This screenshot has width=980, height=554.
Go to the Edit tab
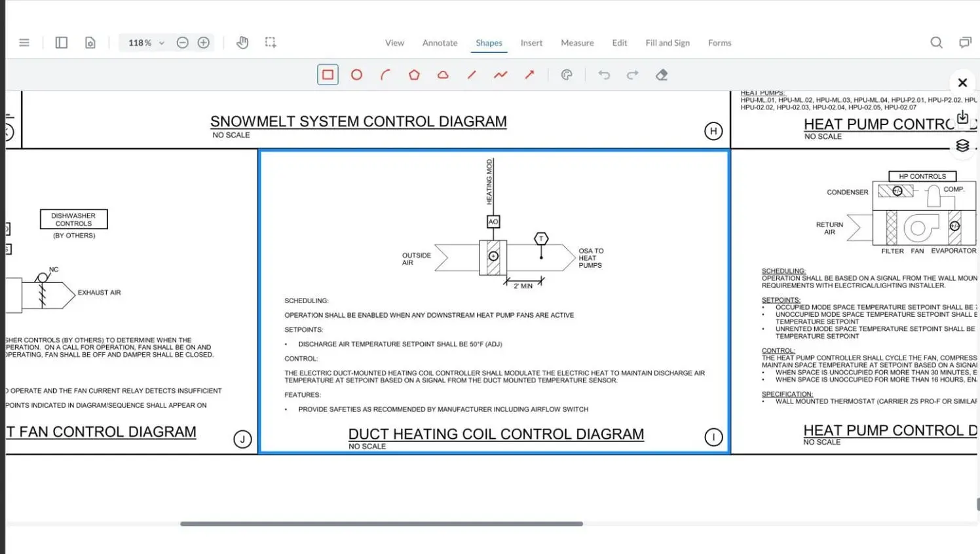click(620, 43)
